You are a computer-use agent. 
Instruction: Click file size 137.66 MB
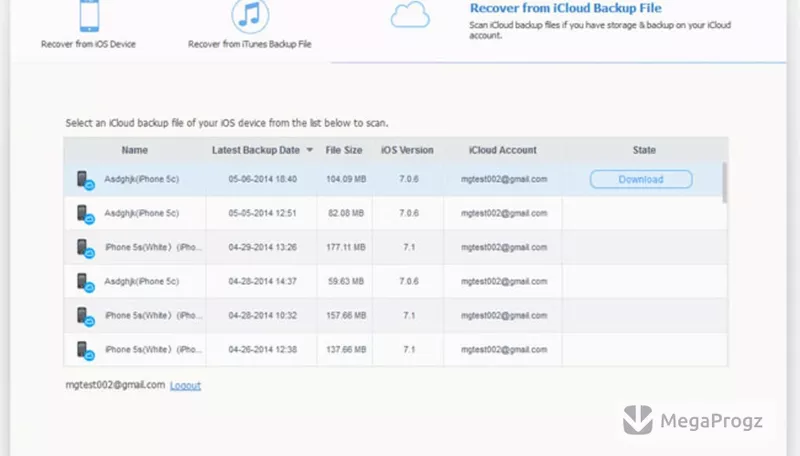(x=346, y=350)
